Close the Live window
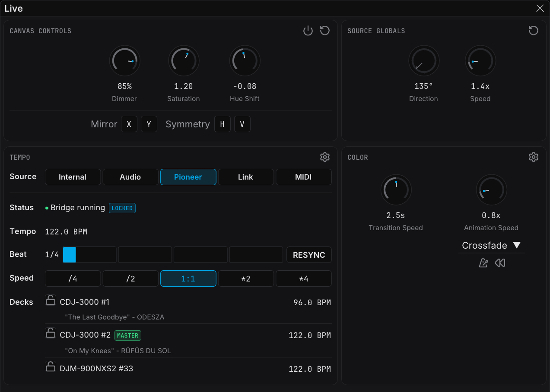550x392 pixels. 540,8
